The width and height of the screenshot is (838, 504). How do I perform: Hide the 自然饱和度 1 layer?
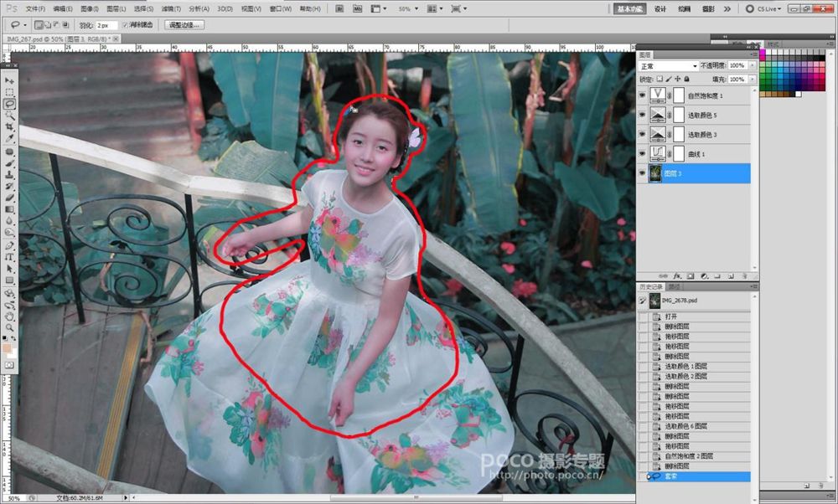pyautogui.click(x=643, y=95)
